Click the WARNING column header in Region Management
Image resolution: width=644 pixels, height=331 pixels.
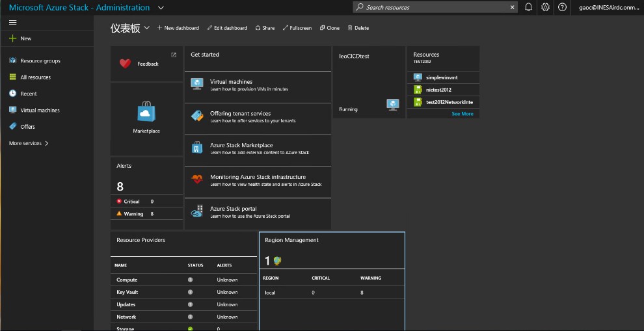(x=371, y=278)
